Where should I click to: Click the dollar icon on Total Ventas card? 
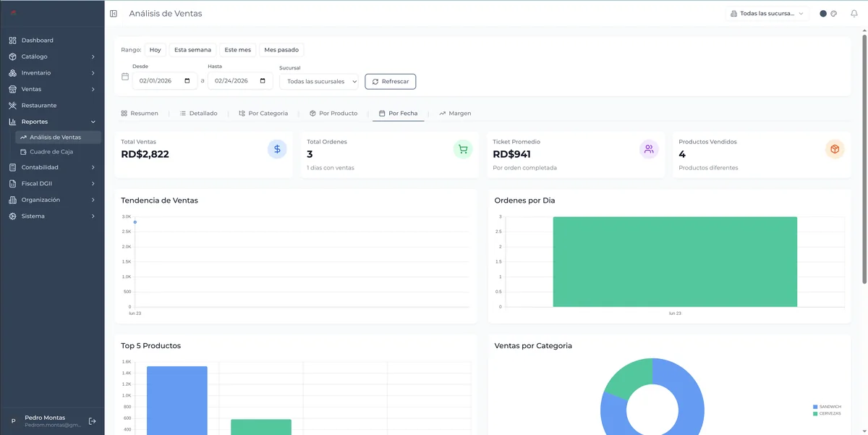point(277,149)
